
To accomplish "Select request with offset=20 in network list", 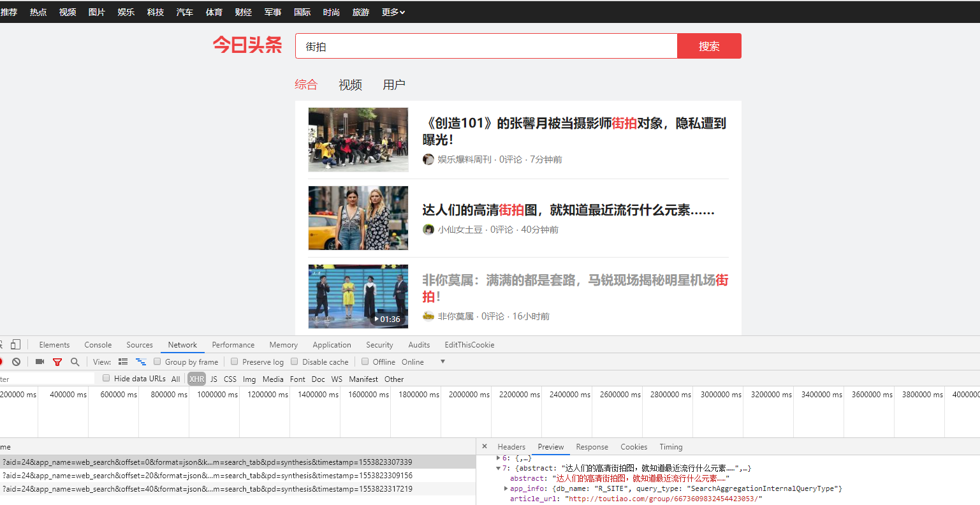I will coord(238,476).
